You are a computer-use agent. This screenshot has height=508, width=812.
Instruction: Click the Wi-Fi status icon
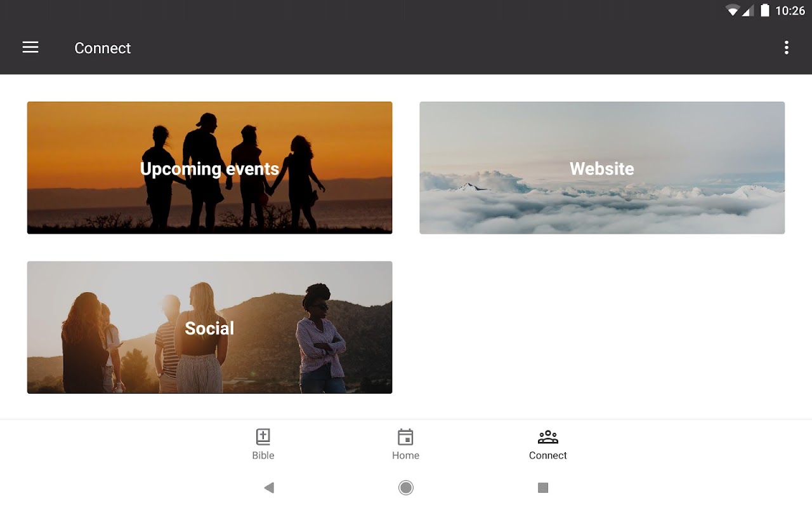point(733,10)
